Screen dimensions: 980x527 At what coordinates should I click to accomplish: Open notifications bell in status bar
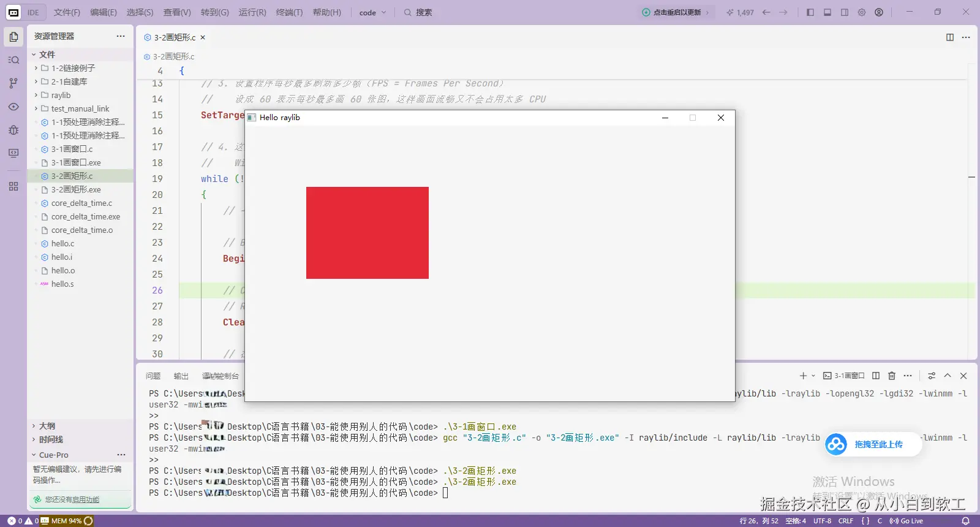966,521
